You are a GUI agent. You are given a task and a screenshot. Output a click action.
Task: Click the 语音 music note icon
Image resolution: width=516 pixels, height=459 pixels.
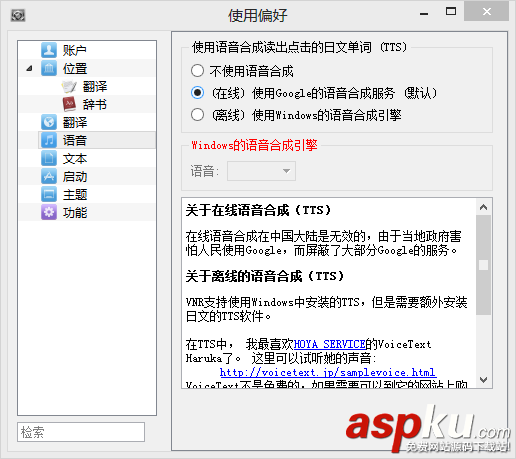coord(49,140)
